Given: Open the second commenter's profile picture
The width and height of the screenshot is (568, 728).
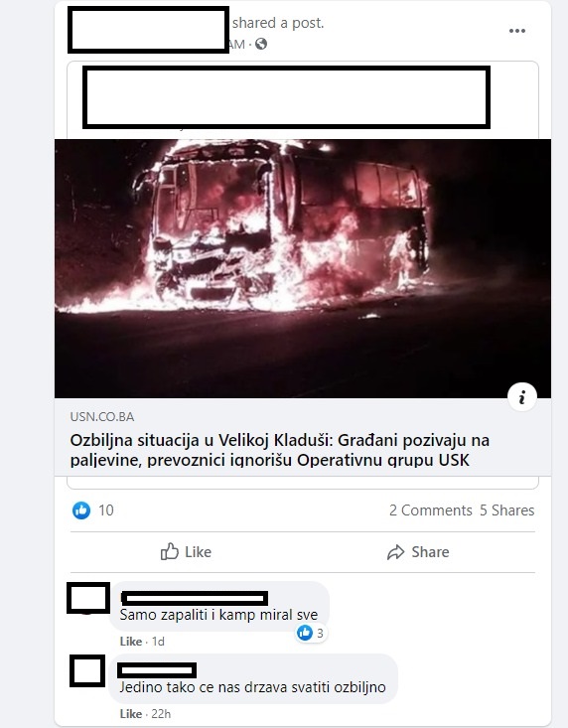Looking at the screenshot, I should tap(87, 671).
